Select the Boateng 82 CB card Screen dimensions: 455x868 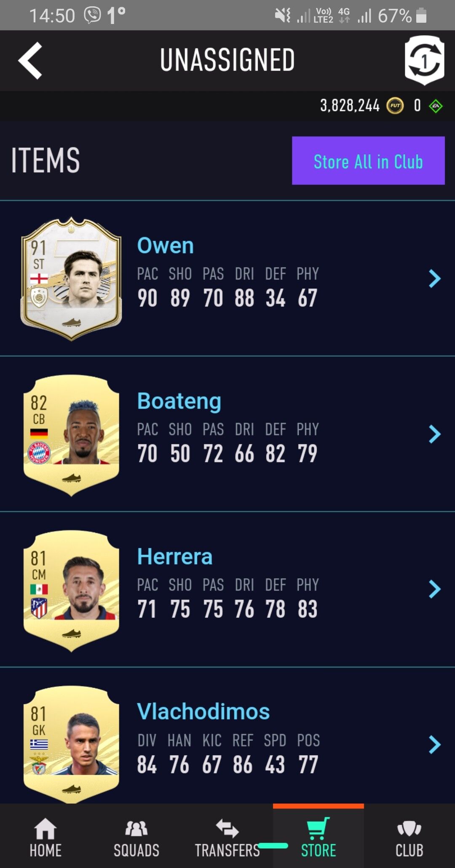tap(71, 435)
